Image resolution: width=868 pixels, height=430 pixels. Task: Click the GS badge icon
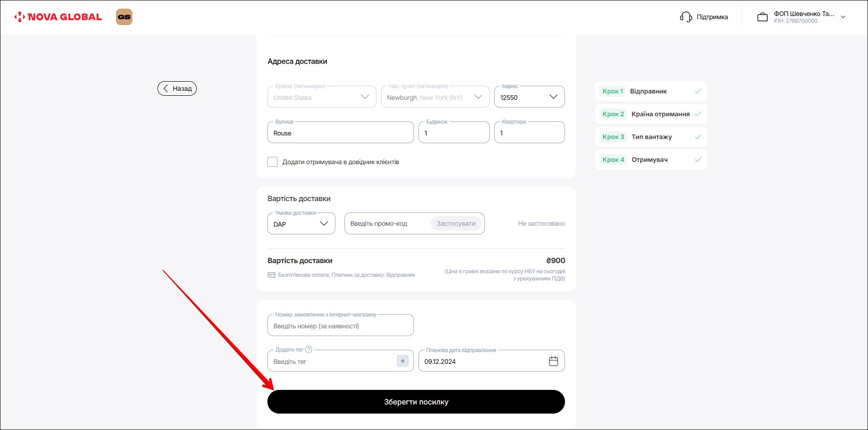(124, 17)
